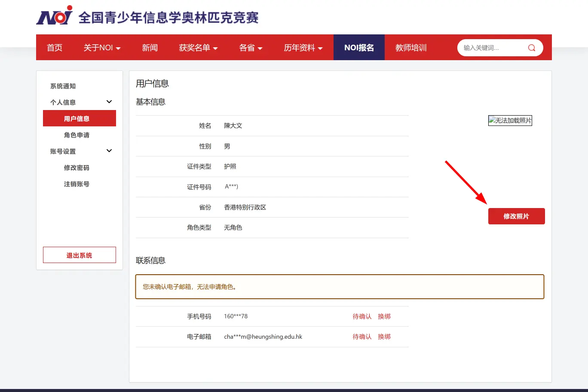Screen dimensions: 588x392
Task: Open 教师培训 in the nav bar
Action: pos(411,48)
